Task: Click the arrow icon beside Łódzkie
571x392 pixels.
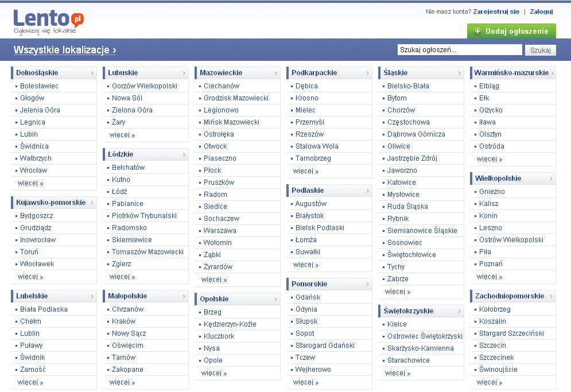Action: click(184, 155)
